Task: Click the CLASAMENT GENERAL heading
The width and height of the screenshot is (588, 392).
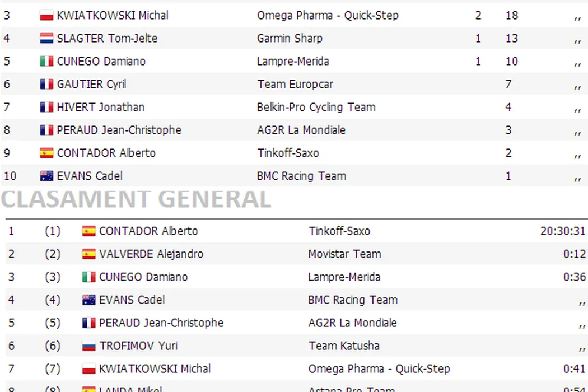Action: pyautogui.click(x=136, y=199)
